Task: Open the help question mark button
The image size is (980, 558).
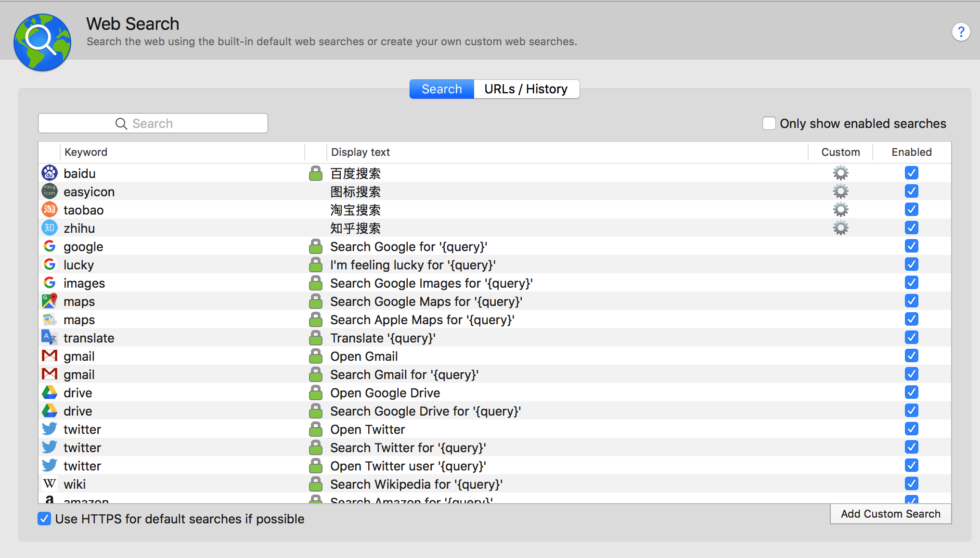Action: click(x=961, y=32)
